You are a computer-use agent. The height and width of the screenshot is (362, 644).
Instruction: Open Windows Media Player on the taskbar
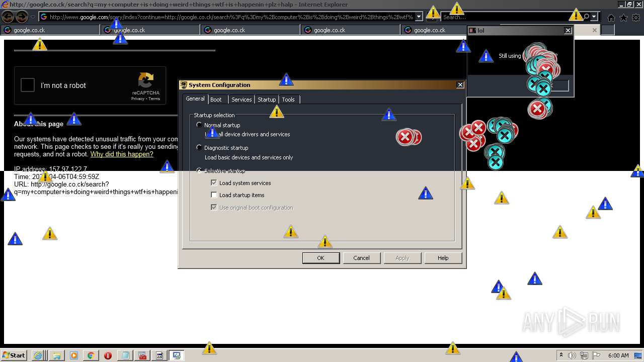point(73,355)
